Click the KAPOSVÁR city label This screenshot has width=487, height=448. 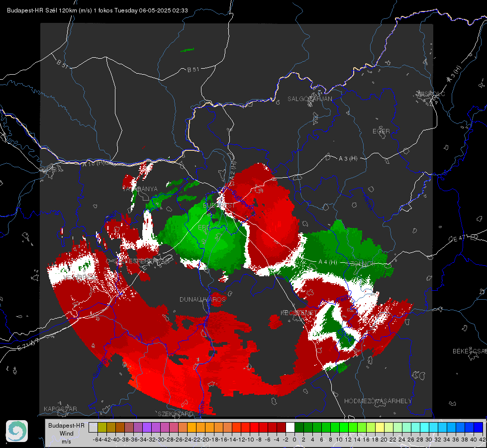click(60, 409)
